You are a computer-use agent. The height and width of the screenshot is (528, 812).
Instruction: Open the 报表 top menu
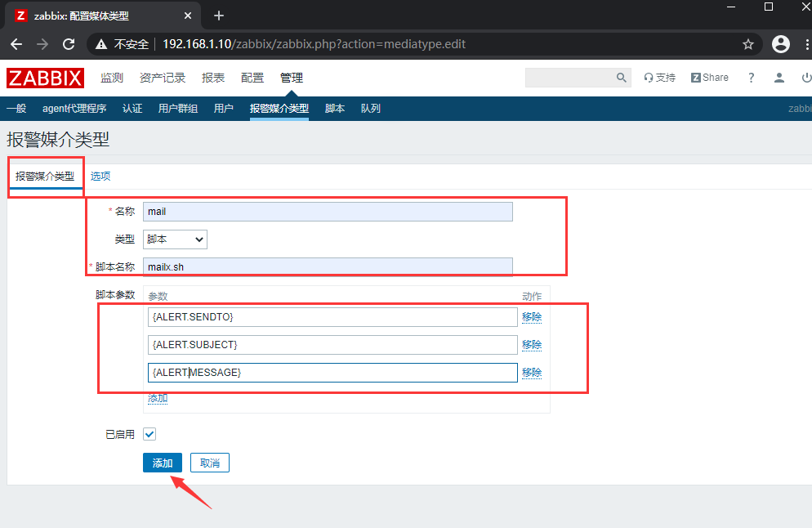[x=213, y=78]
